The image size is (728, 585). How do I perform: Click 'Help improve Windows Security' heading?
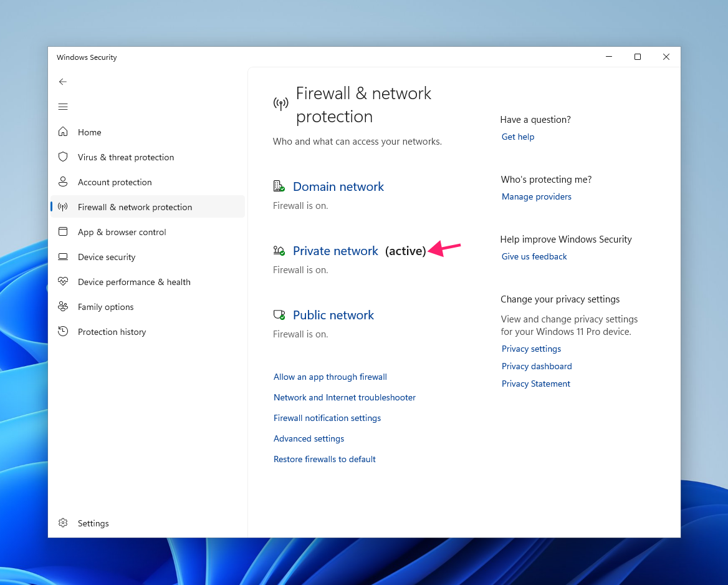point(565,239)
